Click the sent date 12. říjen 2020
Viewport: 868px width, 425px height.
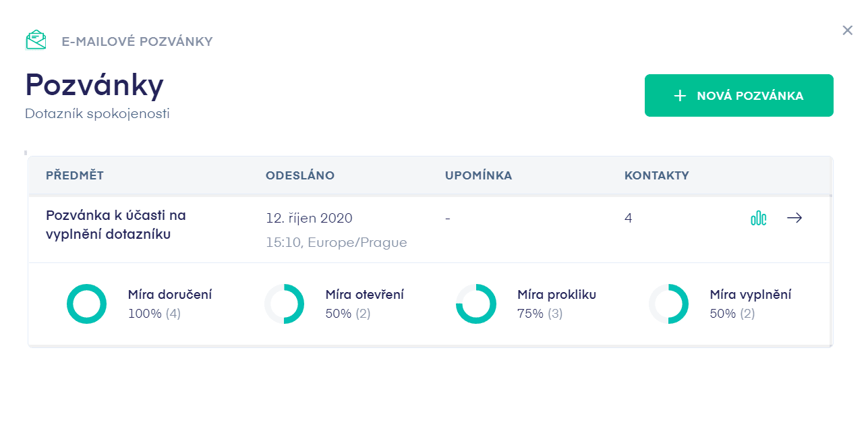click(309, 218)
